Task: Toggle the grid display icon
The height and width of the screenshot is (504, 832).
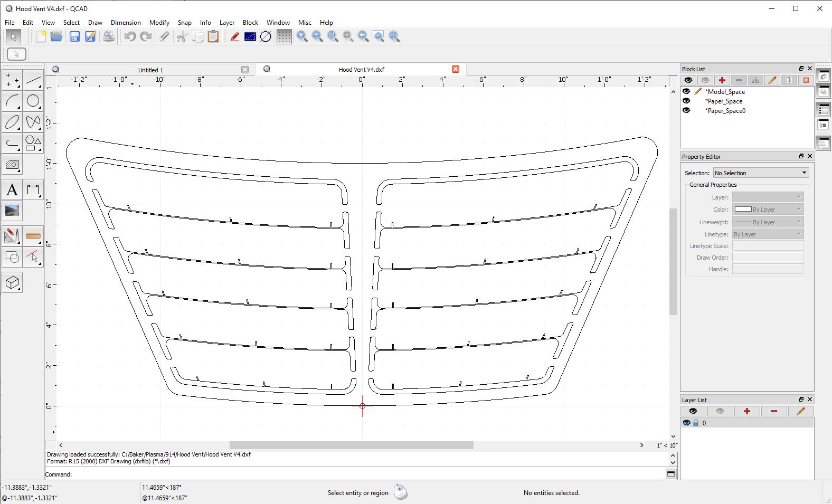Action: point(284,36)
